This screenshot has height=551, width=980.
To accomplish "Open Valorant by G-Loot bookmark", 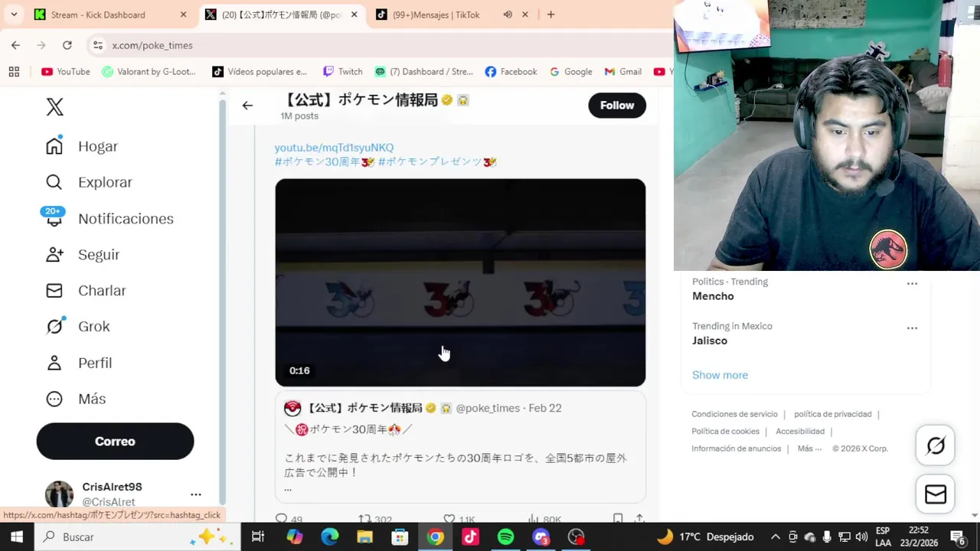I will pos(149,71).
